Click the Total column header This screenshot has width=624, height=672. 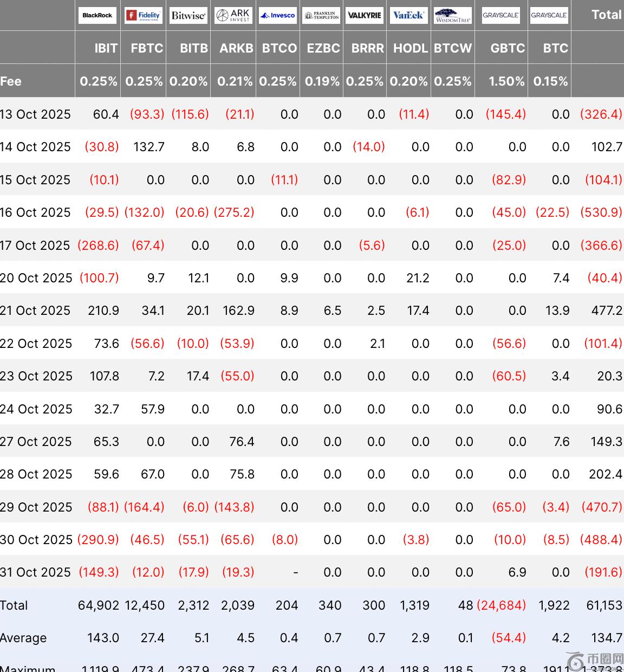point(606,15)
